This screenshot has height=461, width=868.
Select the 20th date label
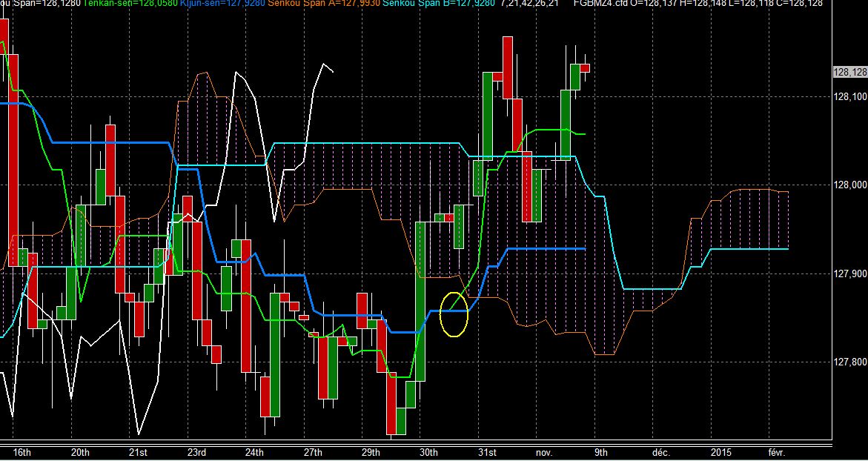point(80,453)
